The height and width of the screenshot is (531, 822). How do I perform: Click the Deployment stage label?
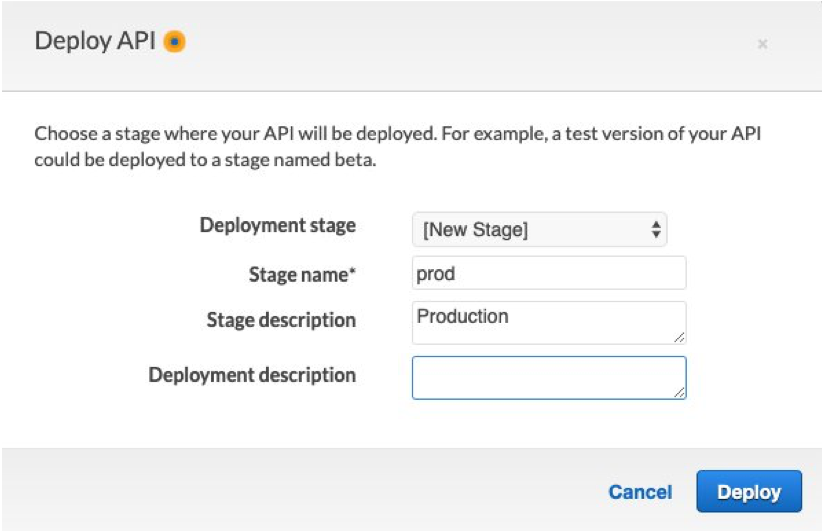277,225
